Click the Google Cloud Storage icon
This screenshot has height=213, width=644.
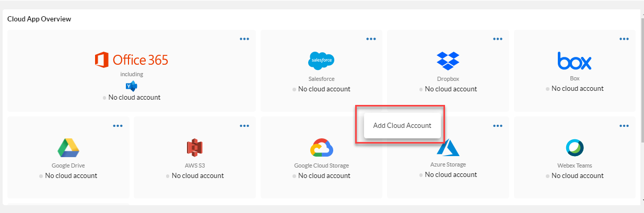(321, 148)
